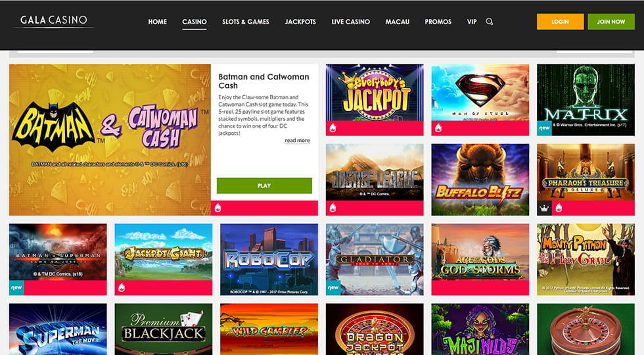The width and height of the screenshot is (644, 355).
Task: Open the Dragon Jackpot roulette game
Action: pos(375,329)
